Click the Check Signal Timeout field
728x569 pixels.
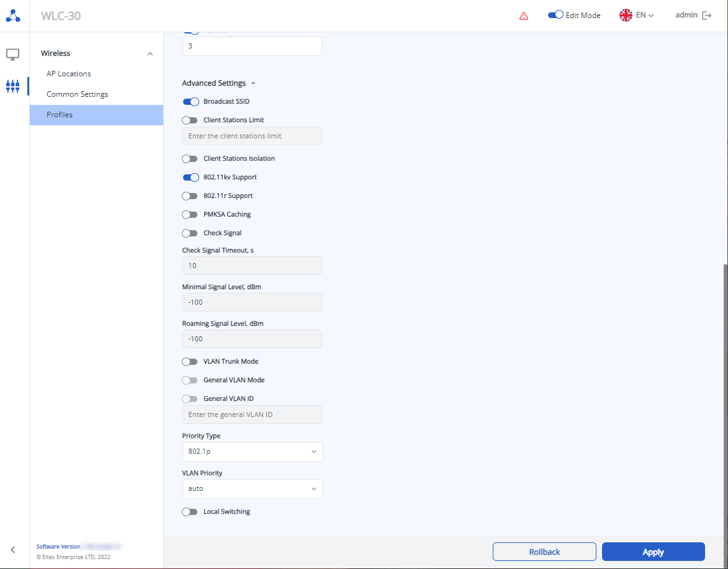click(252, 266)
